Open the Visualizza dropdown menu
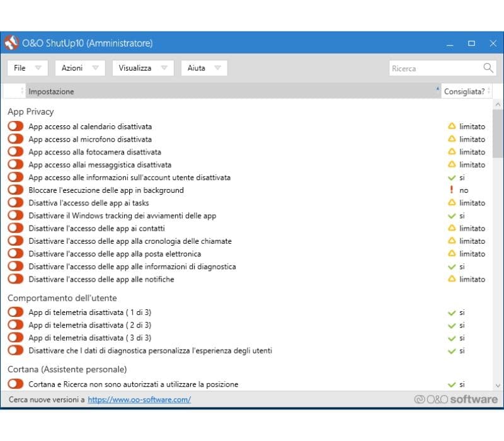 [x=143, y=68]
